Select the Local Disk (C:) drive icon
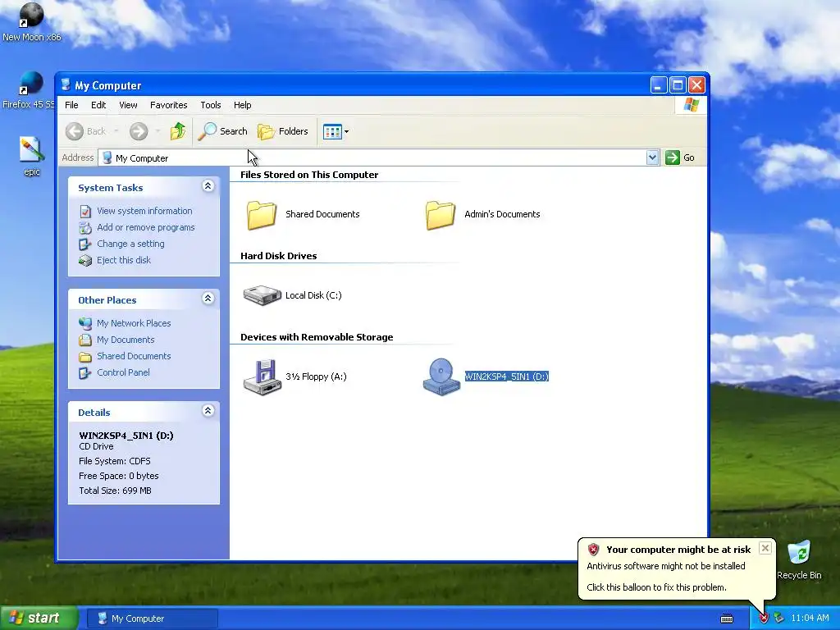 262,295
